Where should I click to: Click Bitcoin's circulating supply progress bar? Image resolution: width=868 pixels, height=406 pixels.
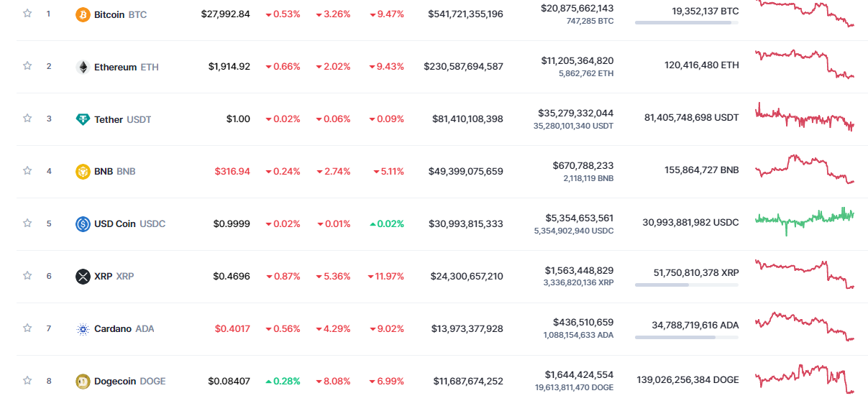click(x=686, y=23)
